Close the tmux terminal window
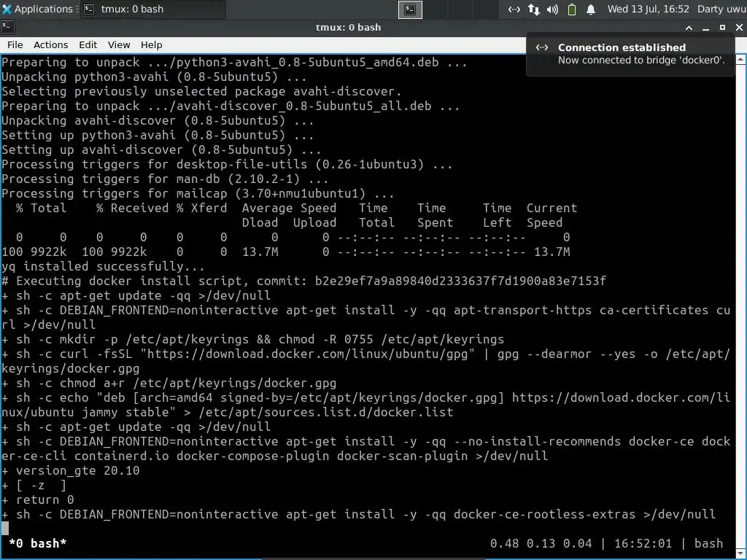 740,28
